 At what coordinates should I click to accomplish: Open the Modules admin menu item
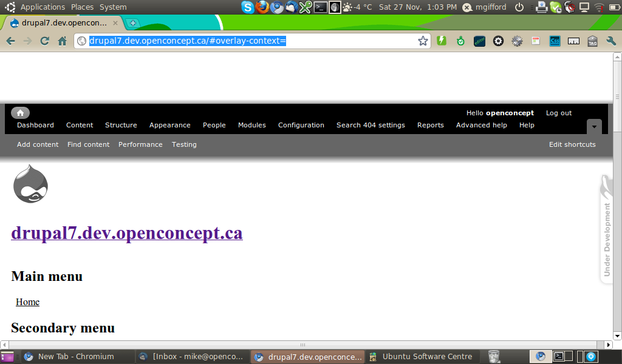(252, 125)
